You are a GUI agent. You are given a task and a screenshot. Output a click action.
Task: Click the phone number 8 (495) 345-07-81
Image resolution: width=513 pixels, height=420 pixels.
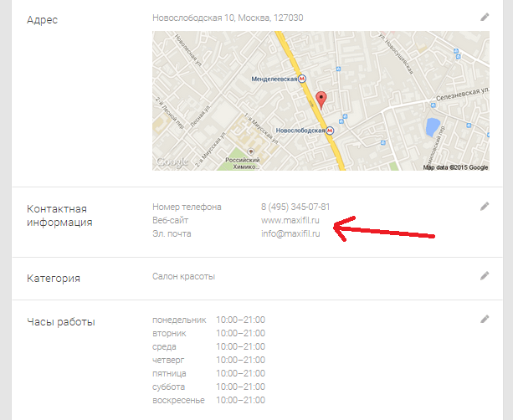295,207
